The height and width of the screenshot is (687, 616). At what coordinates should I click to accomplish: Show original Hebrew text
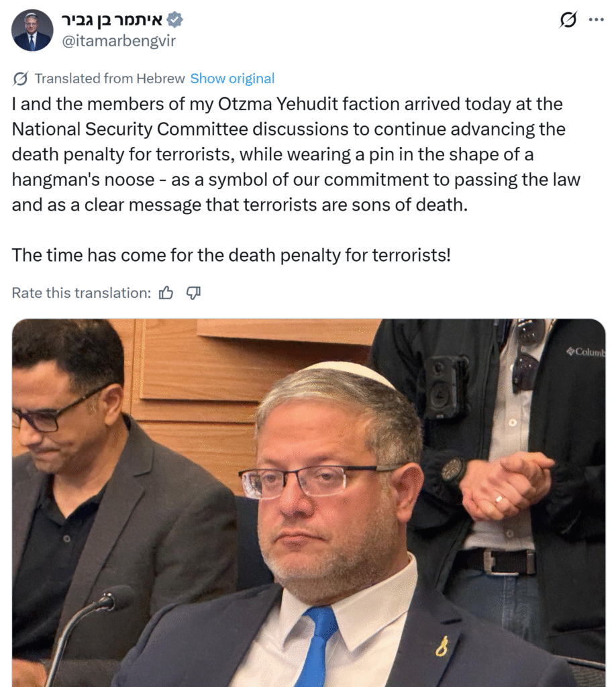coord(232,78)
